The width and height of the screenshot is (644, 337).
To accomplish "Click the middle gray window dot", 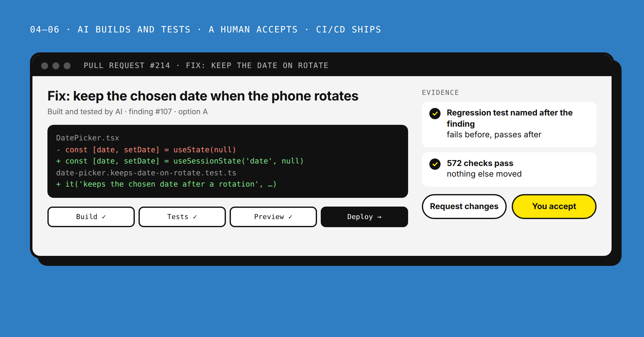I will [56, 66].
